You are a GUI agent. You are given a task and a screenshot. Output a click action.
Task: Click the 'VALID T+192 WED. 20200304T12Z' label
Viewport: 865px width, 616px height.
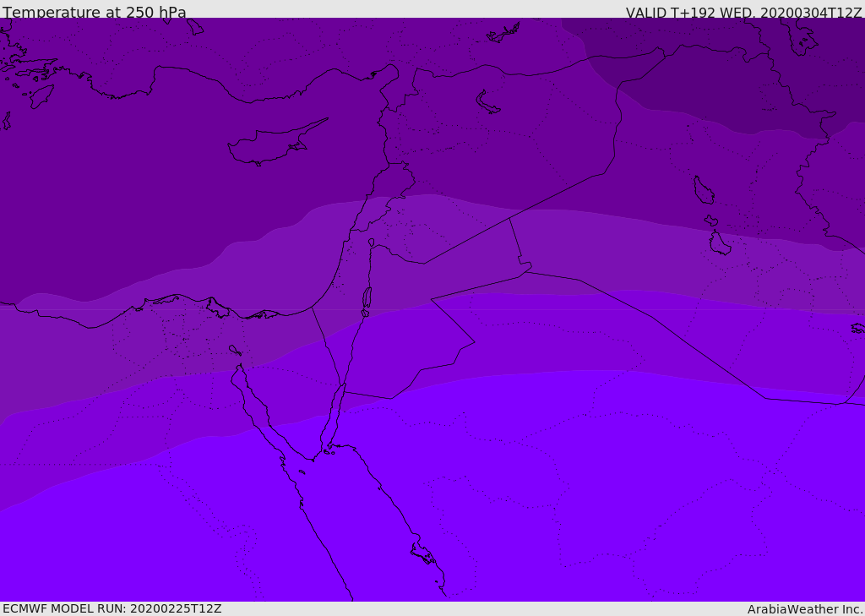[743, 12]
